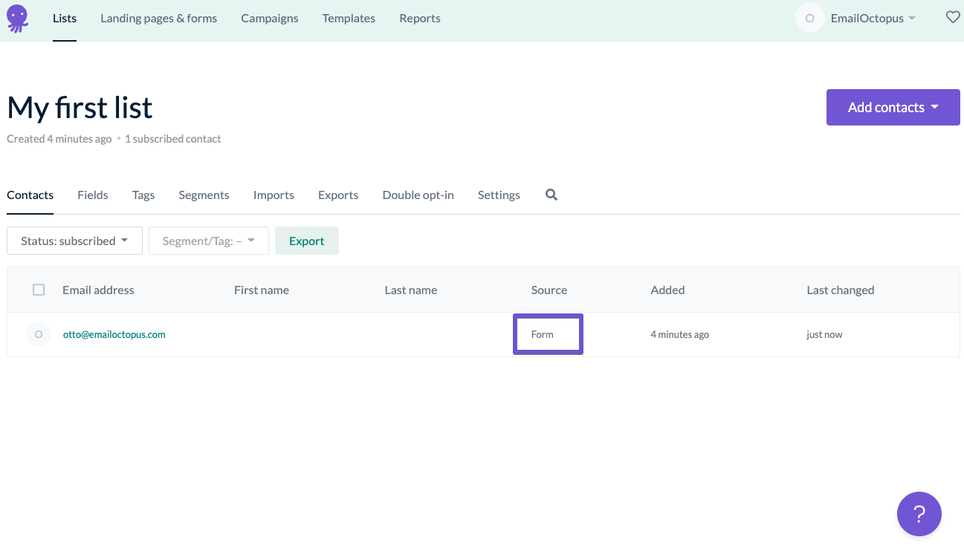The image size is (964, 560).
Task: Open the search on the contacts toolbar
Action: pos(551,195)
